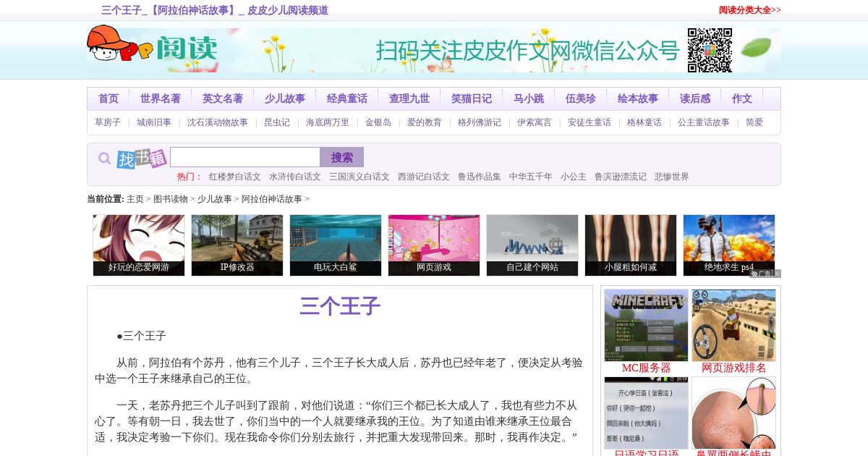Open the 英文名著 navigation tab
Image resolution: width=868 pixels, height=456 pixels.
point(223,98)
